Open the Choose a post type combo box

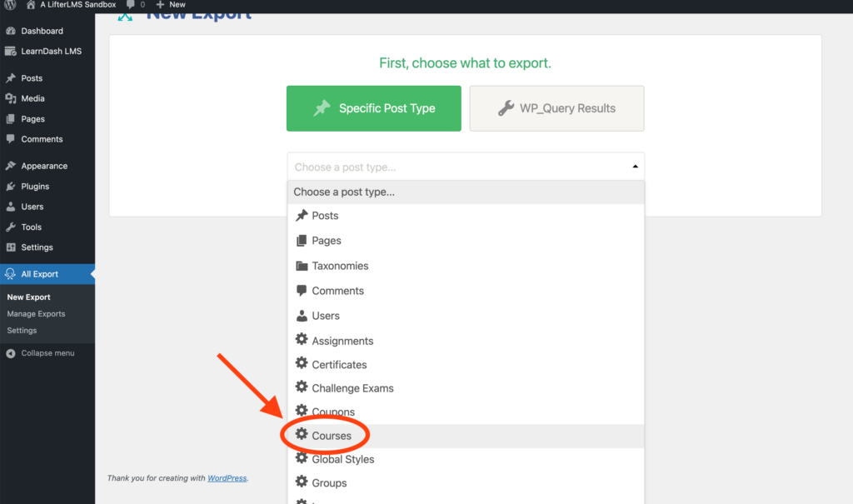click(466, 167)
